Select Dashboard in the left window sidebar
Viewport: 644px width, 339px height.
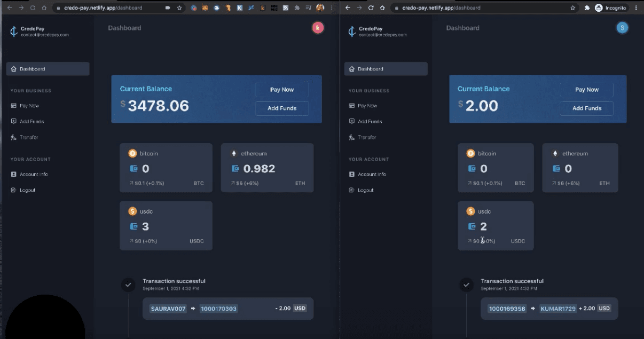pos(48,69)
